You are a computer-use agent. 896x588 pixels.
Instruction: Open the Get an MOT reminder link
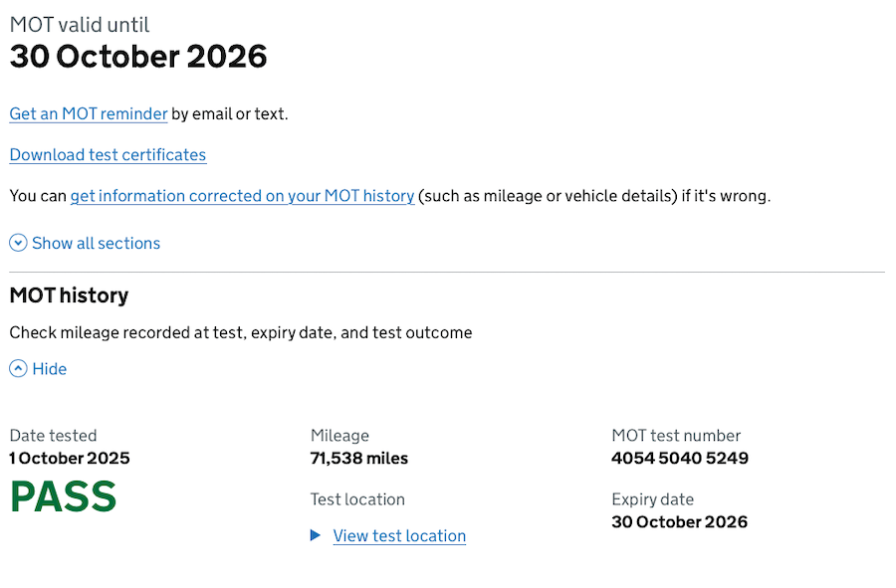point(89,113)
